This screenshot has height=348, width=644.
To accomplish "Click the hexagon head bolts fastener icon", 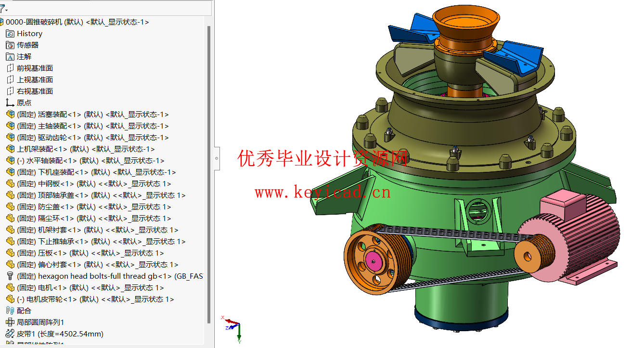I will 11,276.
